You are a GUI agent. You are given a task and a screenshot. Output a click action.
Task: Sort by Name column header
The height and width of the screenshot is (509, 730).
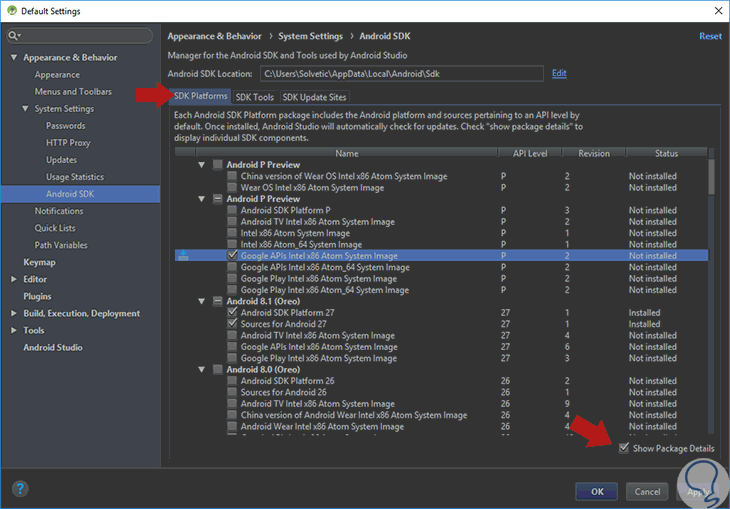point(346,153)
